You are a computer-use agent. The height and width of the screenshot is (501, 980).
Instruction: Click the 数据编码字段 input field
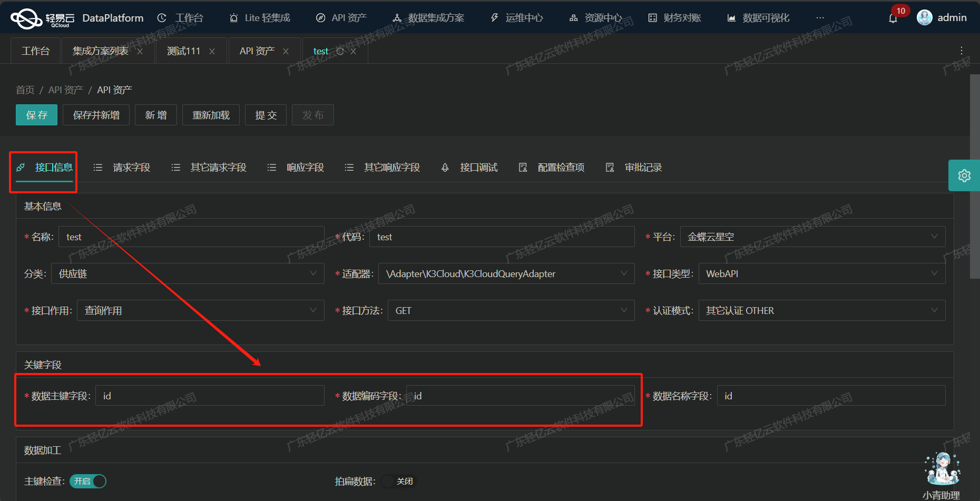(521, 395)
